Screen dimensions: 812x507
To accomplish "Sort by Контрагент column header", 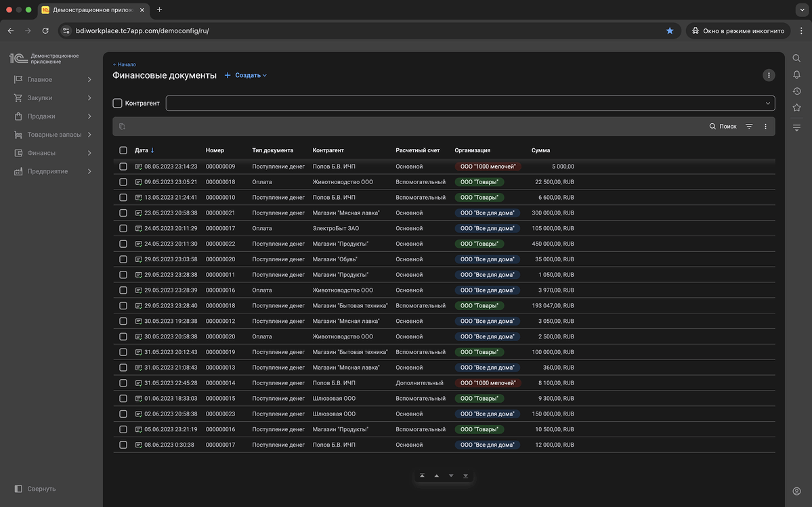I will [x=328, y=150].
